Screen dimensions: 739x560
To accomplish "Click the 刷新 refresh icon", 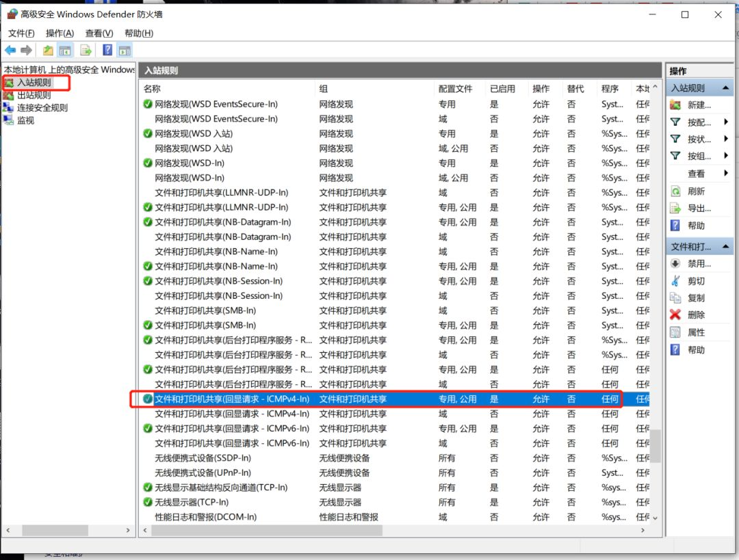I will [675, 191].
